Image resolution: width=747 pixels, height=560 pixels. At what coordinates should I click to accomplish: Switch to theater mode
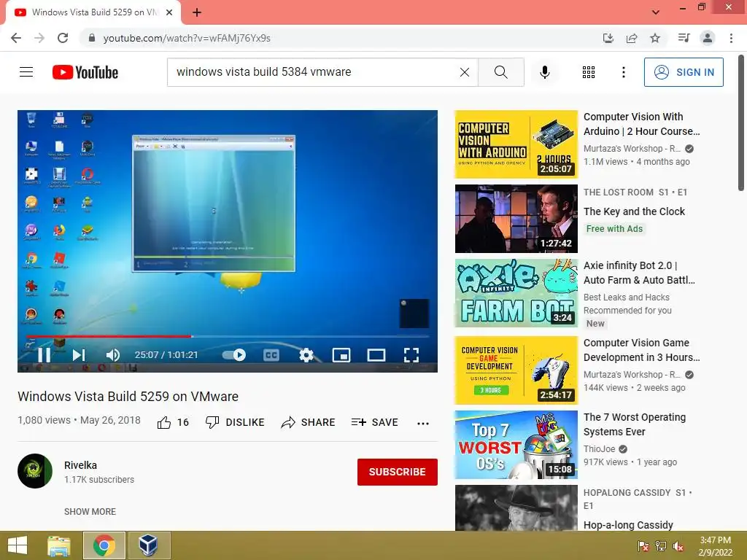pos(376,355)
